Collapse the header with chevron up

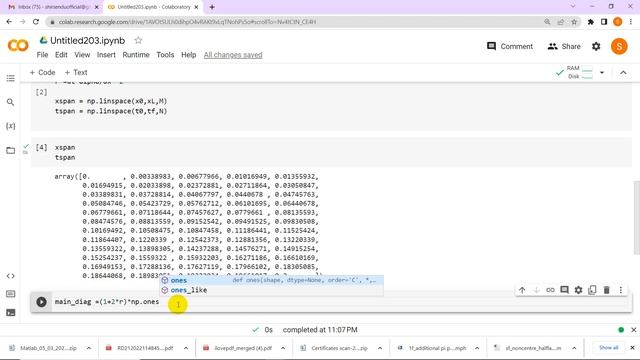point(623,73)
